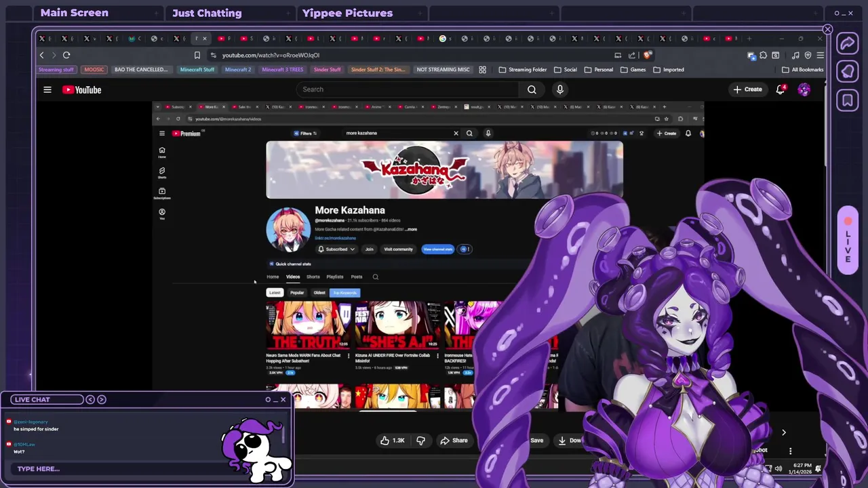Select the Popular filter chip
This screenshot has width=868, height=488.
coord(297,293)
